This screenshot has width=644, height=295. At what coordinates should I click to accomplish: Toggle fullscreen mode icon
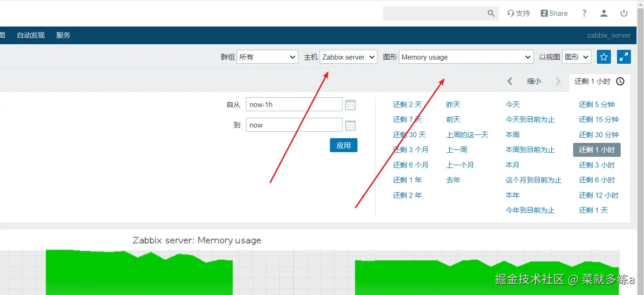point(624,57)
